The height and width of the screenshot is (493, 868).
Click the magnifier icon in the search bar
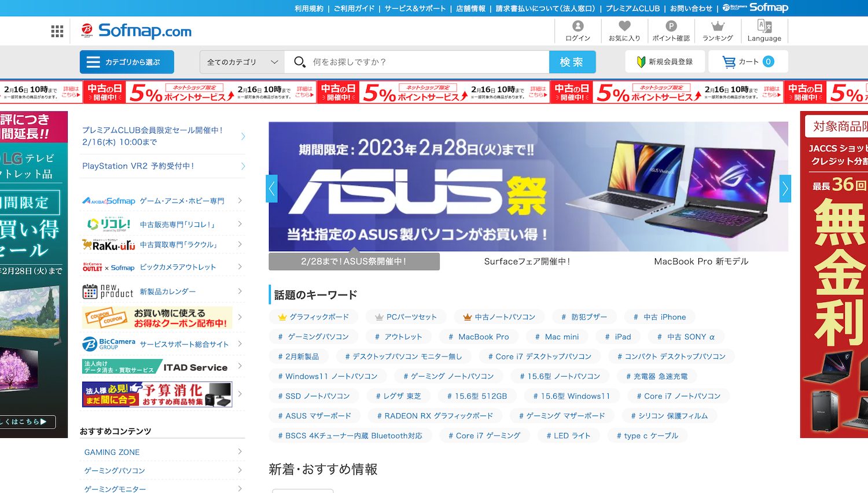tap(299, 61)
